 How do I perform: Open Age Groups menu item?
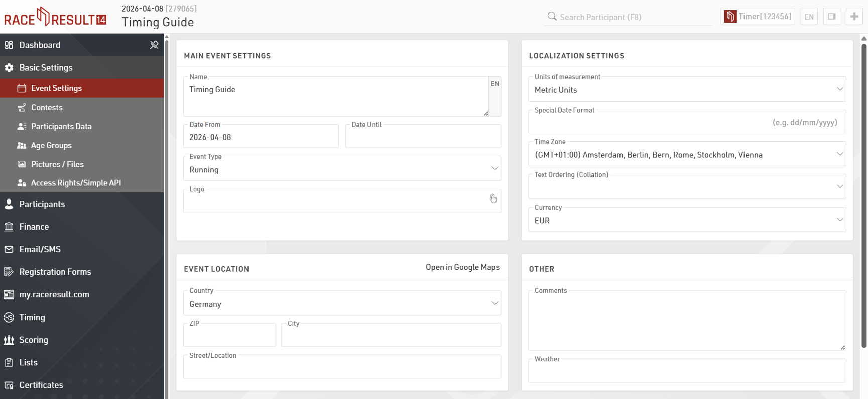tap(51, 146)
